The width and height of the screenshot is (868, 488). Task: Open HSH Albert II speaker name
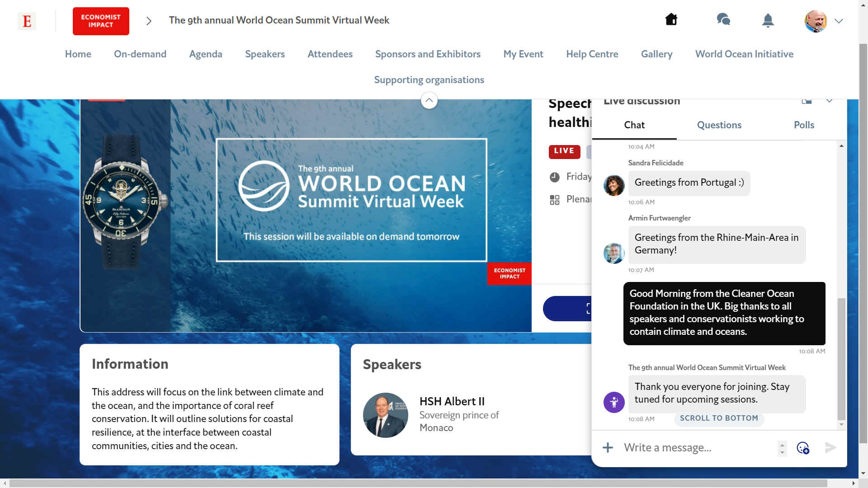[x=452, y=402]
